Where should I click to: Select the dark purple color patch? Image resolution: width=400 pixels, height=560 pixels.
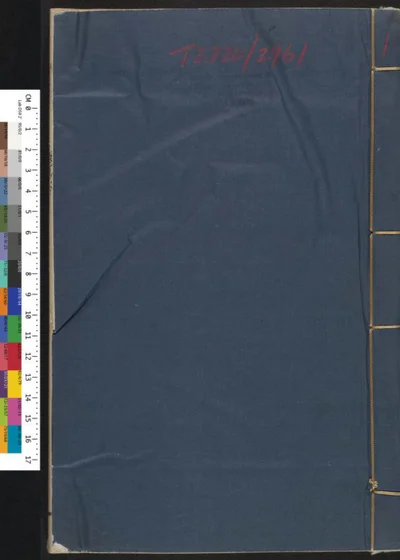(x=4, y=384)
